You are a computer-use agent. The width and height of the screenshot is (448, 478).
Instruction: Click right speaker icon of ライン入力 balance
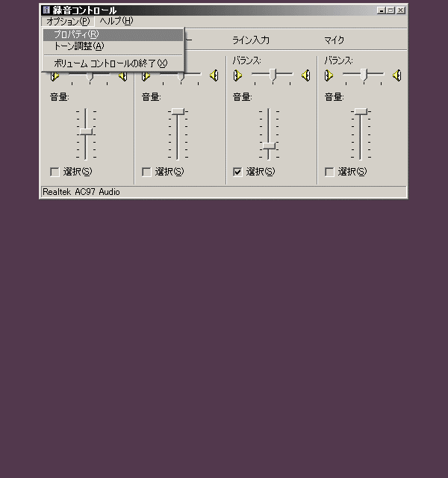coord(305,75)
